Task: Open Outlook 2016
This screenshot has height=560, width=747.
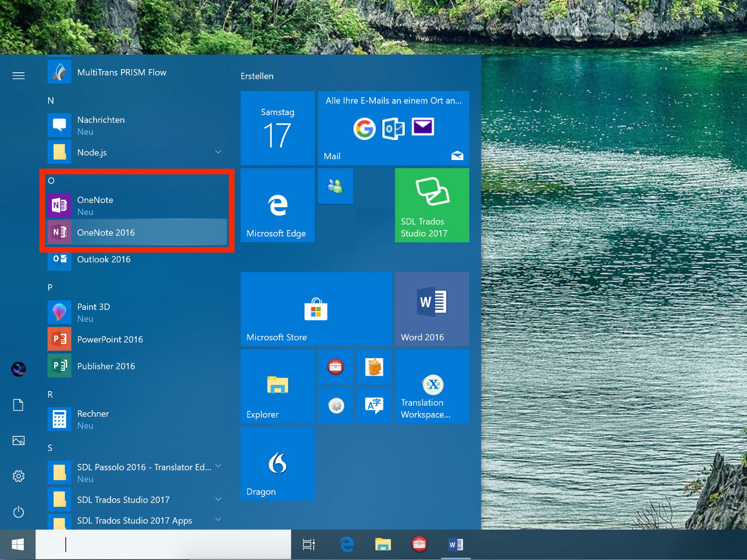Action: 137,259
